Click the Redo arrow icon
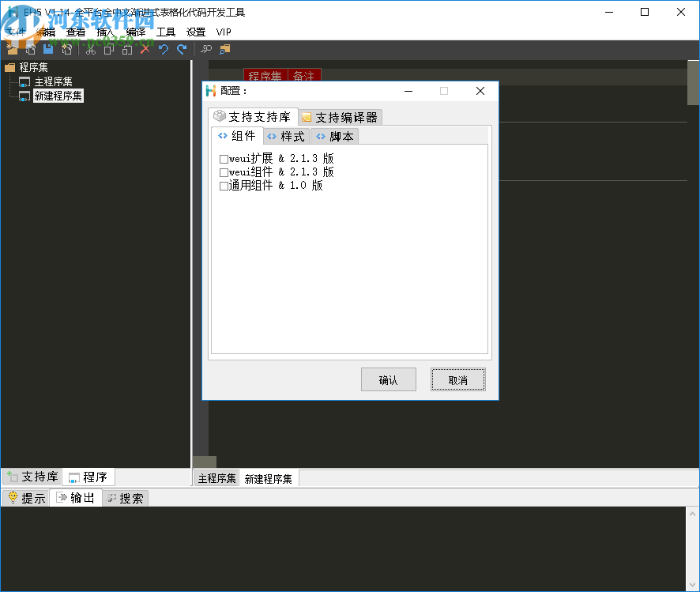The width and height of the screenshot is (700, 592). [x=183, y=49]
